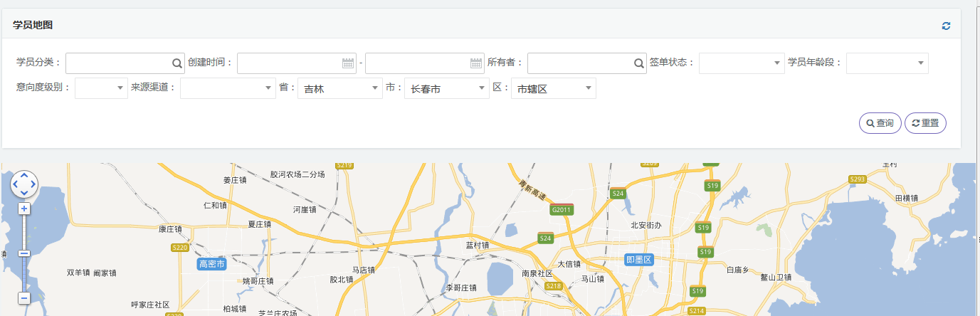This screenshot has width=980, height=316.
Task: Pan the map left with arrow control
Action: coord(16,184)
